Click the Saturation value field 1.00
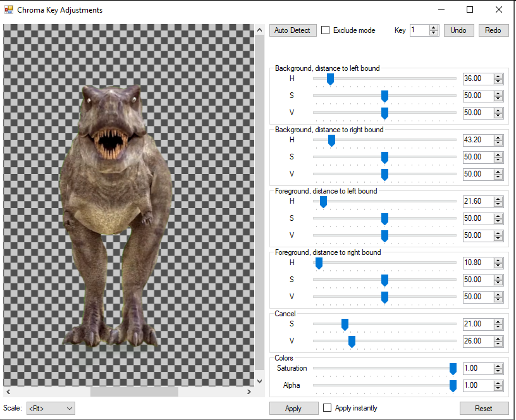Viewport: 516px width, 420px height. [x=478, y=368]
